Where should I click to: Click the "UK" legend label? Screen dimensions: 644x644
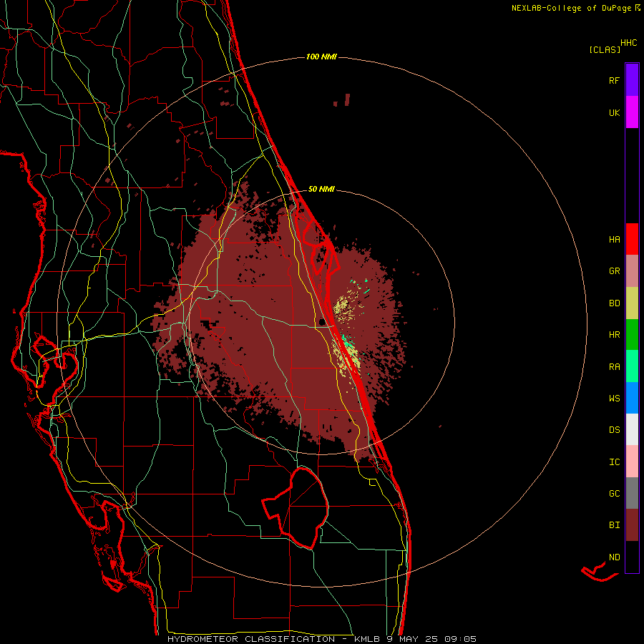(614, 113)
